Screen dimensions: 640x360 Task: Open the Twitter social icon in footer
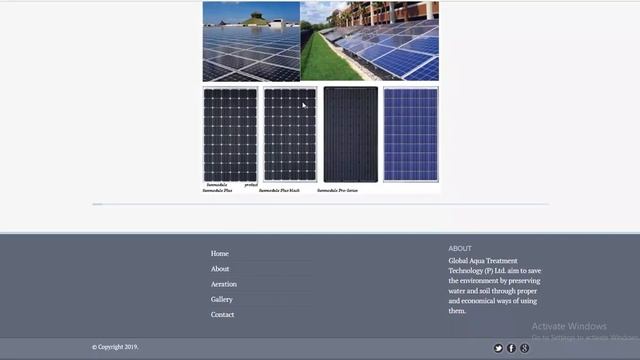pyautogui.click(x=498, y=348)
